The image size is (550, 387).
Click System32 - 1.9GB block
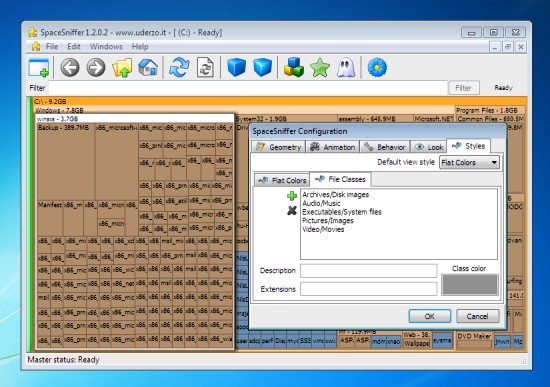(286, 119)
